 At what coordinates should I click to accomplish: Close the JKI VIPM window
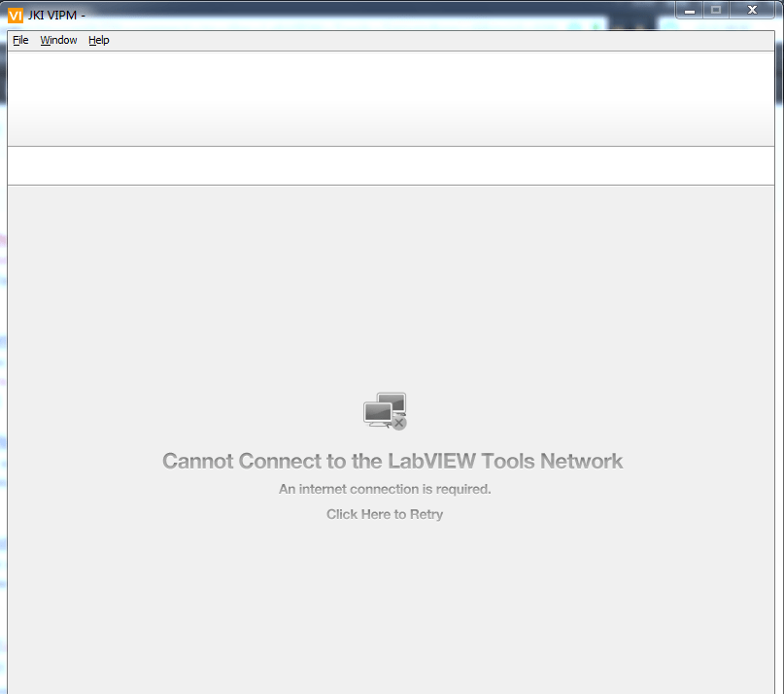pyautogui.click(x=752, y=10)
